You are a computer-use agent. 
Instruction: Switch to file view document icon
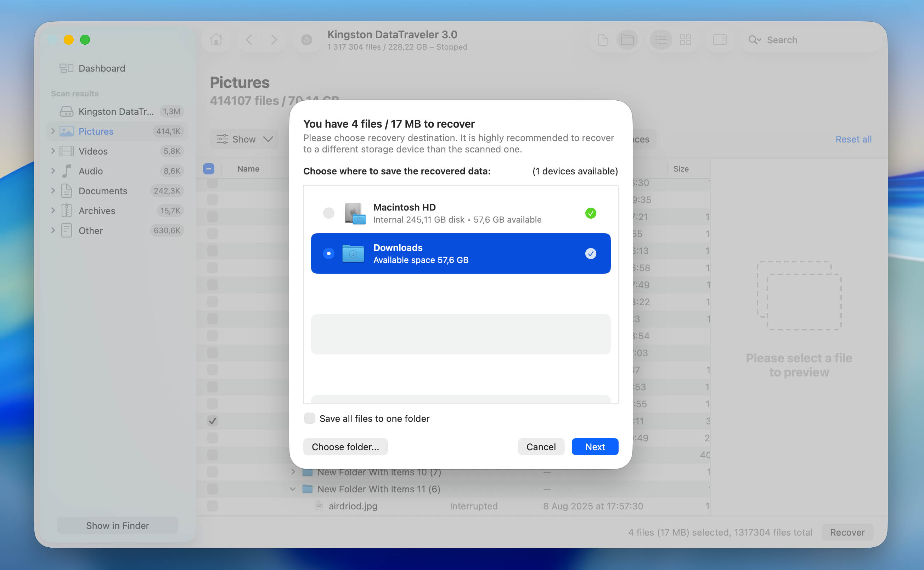(603, 40)
